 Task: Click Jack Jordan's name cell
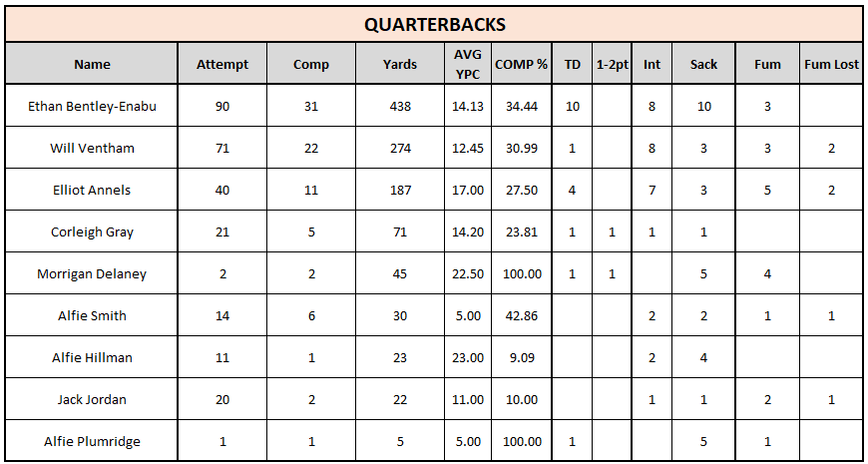click(92, 400)
